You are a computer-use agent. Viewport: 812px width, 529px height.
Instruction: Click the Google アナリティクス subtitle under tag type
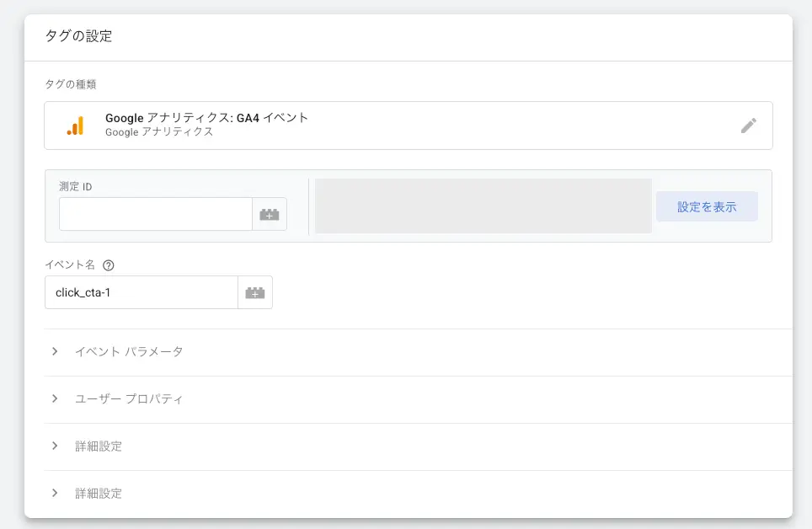(159, 132)
